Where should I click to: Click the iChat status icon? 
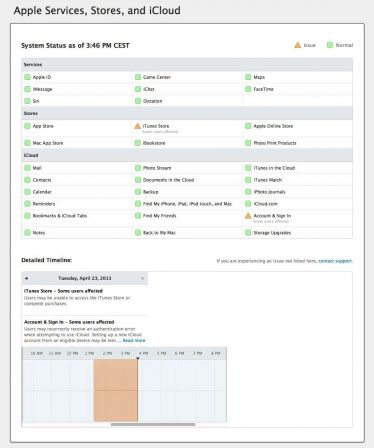[138, 89]
